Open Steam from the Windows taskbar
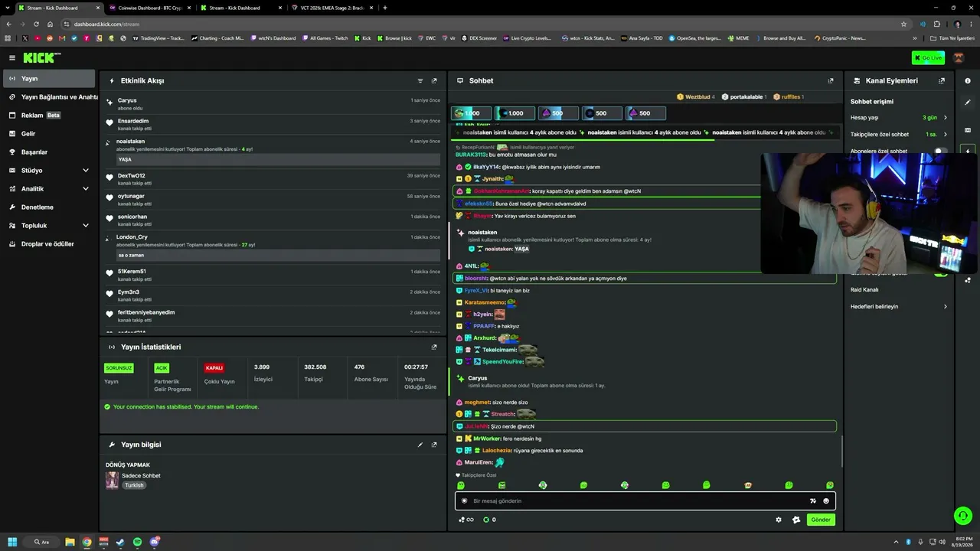 point(120,542)
